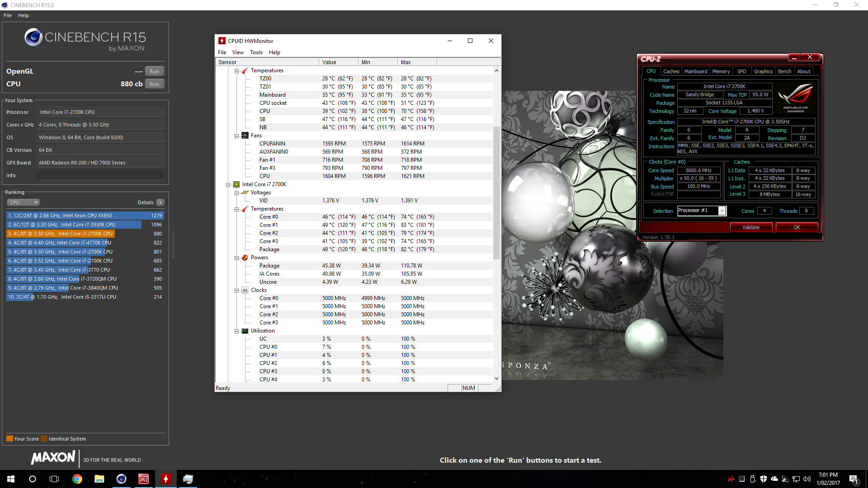Click the Validate button in CPU-Z
The image size is (868, 488).
coord(750,227)
